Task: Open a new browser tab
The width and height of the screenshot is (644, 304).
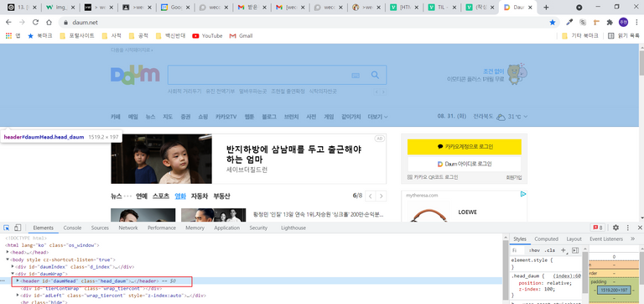Action: tap(546, 8)
